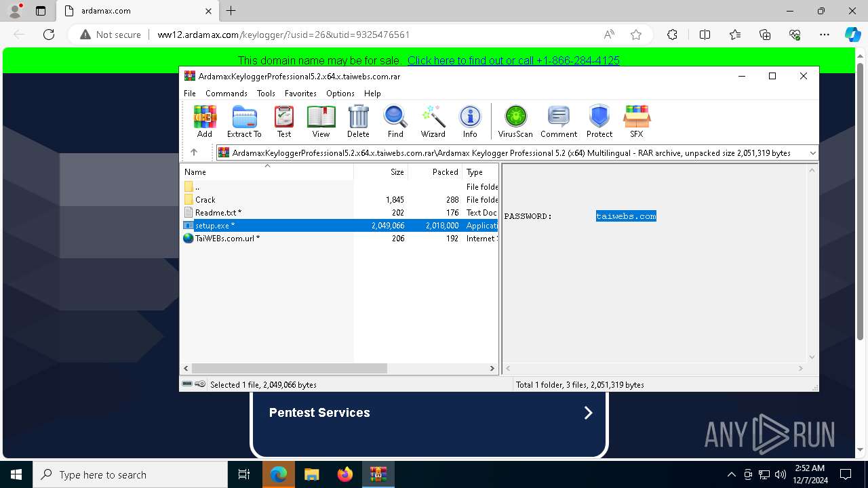The width and height of the screenshot is (868, 488).
Task: Go up one folder level arrow
Action: click(x=194, y=152)
